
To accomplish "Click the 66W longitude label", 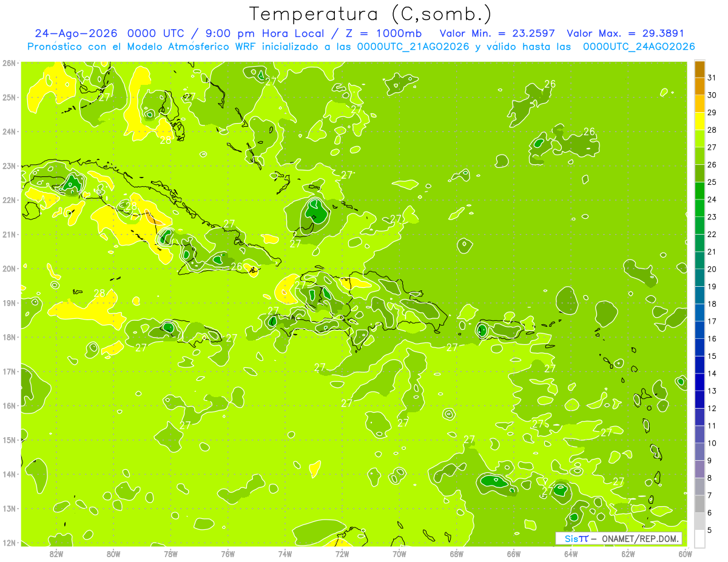I will (x=514, y=554).
